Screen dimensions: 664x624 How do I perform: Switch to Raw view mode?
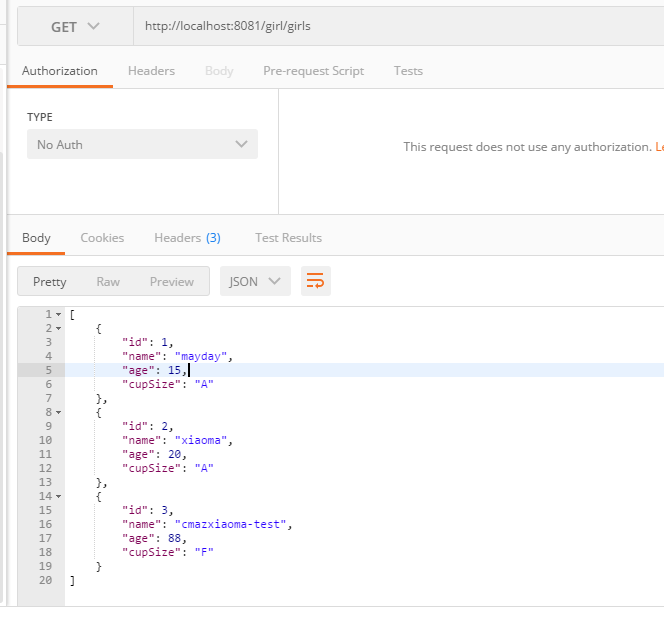coord(108,282)
